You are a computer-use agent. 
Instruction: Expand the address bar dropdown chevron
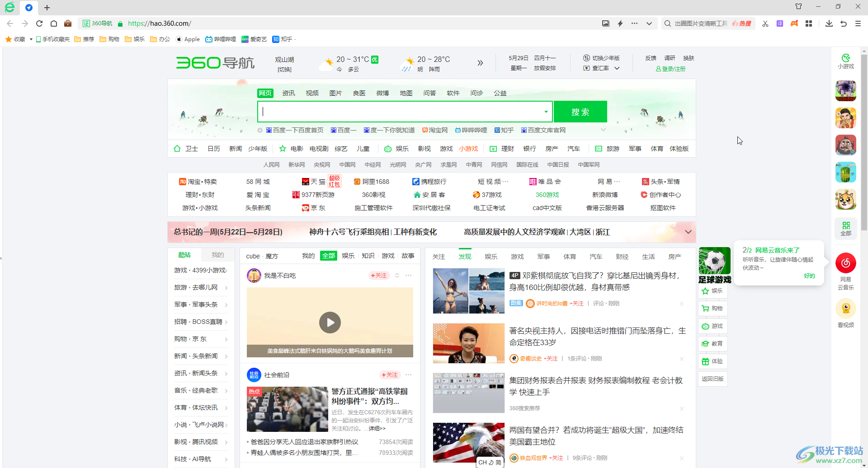point(649,23)
